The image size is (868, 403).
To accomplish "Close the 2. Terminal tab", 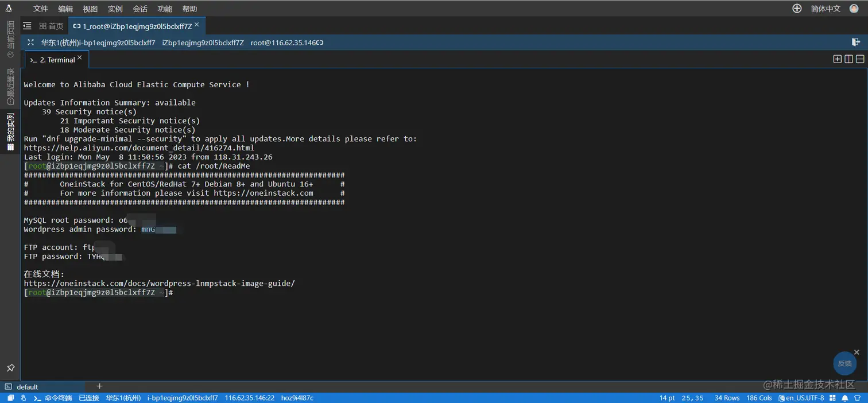I will point(80,57).
